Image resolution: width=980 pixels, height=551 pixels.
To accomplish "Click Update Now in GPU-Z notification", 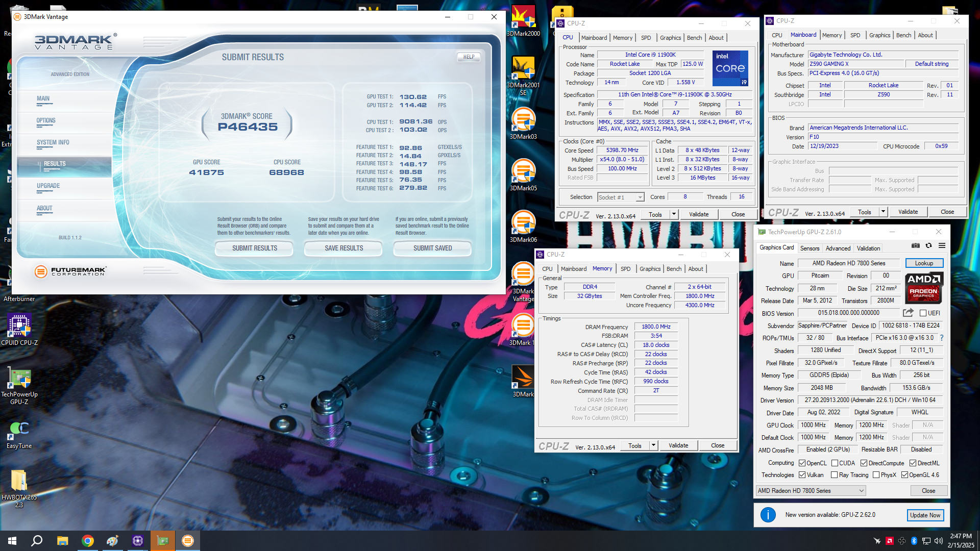I will (x=925, y=515).
